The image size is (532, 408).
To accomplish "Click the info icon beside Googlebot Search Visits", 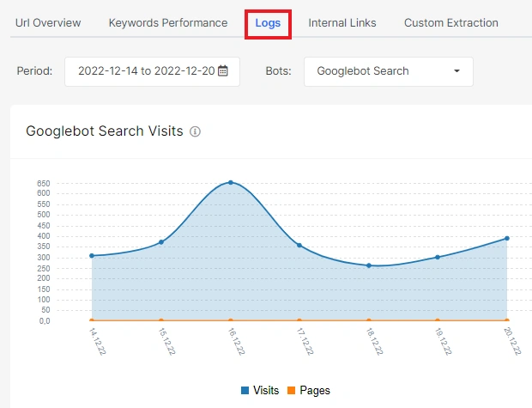I will click(x=195, y=131).
